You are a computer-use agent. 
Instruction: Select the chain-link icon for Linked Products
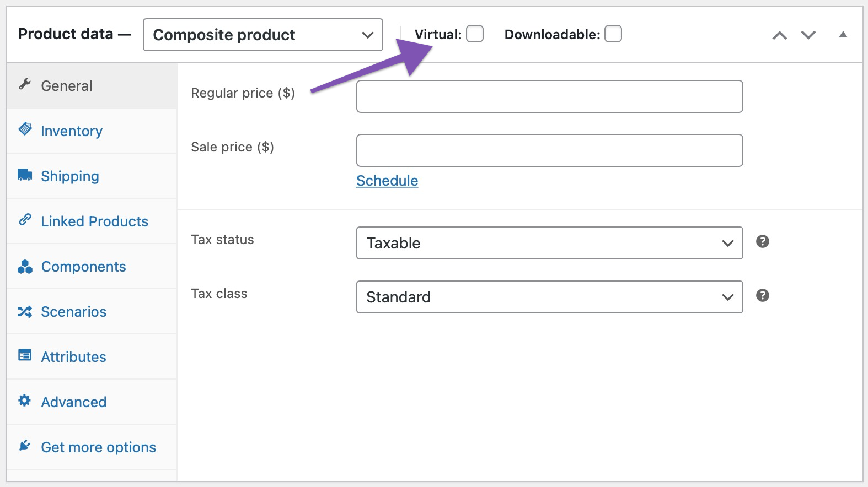(x=24, y=219)
